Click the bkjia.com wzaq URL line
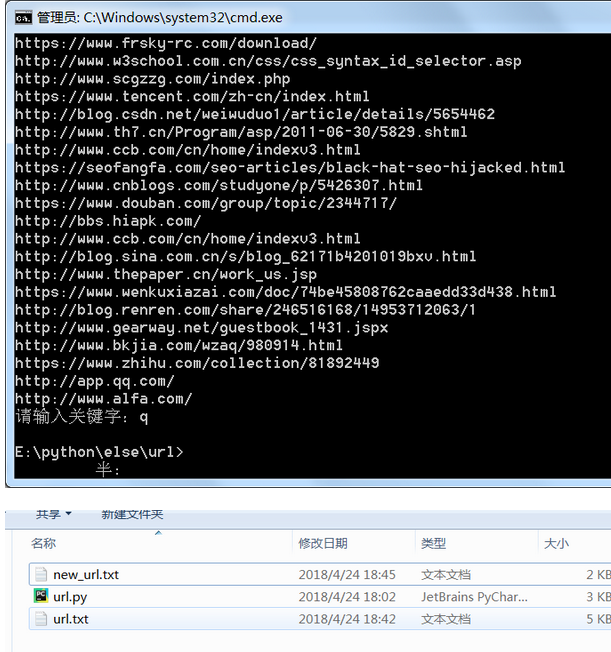Viewport: 611px width, 652px height. point(179,346)
